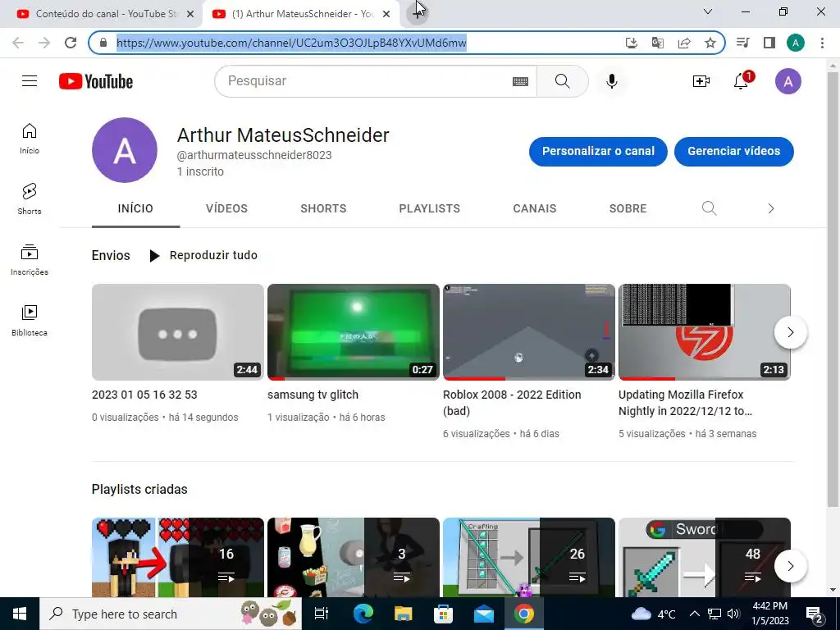Toggle Chrome side panel

[x=769, y=43]
